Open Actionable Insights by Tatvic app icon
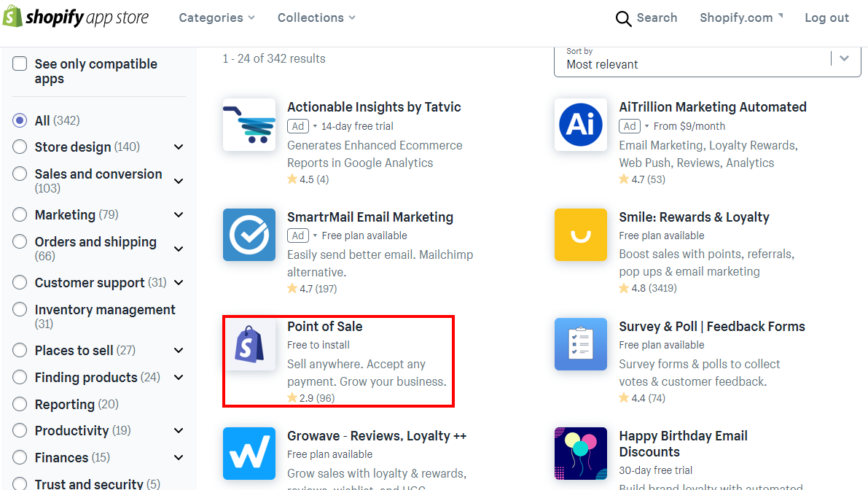The width and height of the screenshot is (868, 490). point(249,125)
